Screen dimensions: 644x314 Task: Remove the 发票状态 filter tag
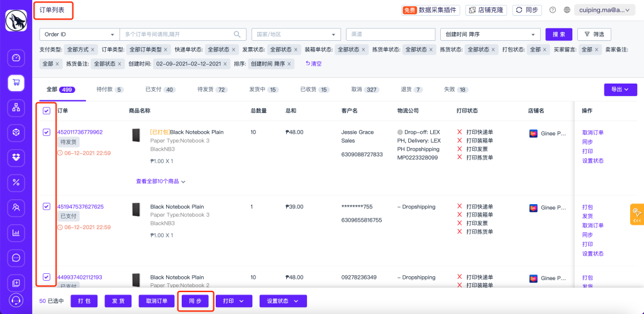click(296, 50)
